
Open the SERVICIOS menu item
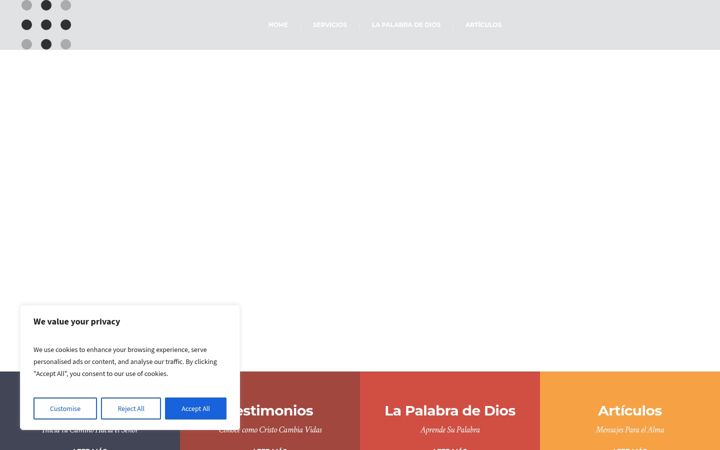330,25
